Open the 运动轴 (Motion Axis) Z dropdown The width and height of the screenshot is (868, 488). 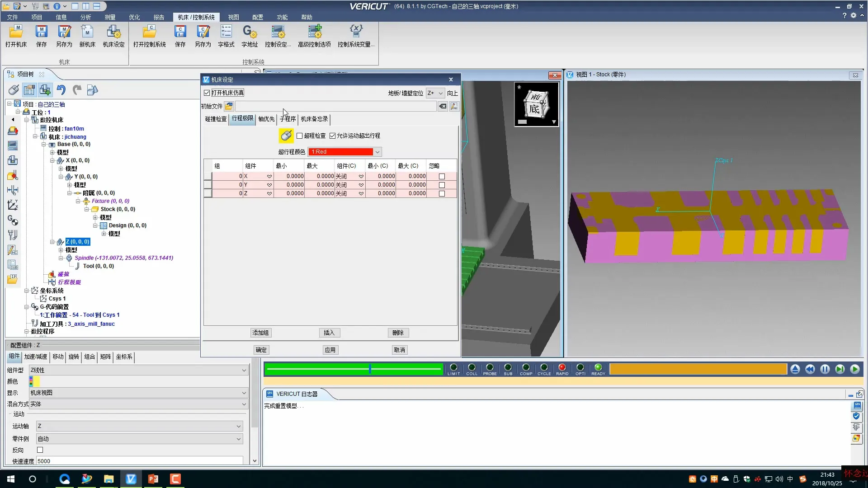tap(238, 426)
